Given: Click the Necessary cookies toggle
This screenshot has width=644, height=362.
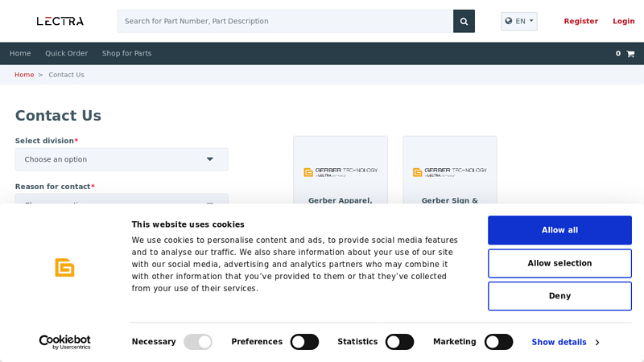Looking at the screenshot, I should coord(198,342).
